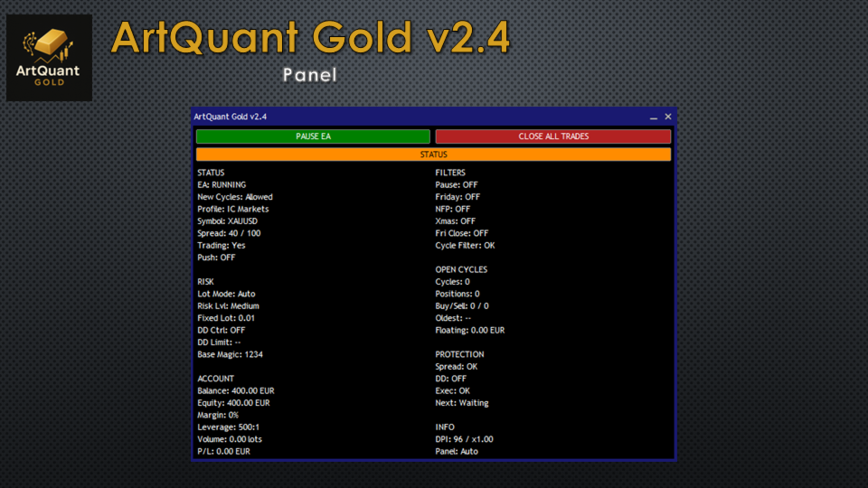Click 'Panel: Auto' line
This screenshot has width=868, height=488.
pos(456,452)
